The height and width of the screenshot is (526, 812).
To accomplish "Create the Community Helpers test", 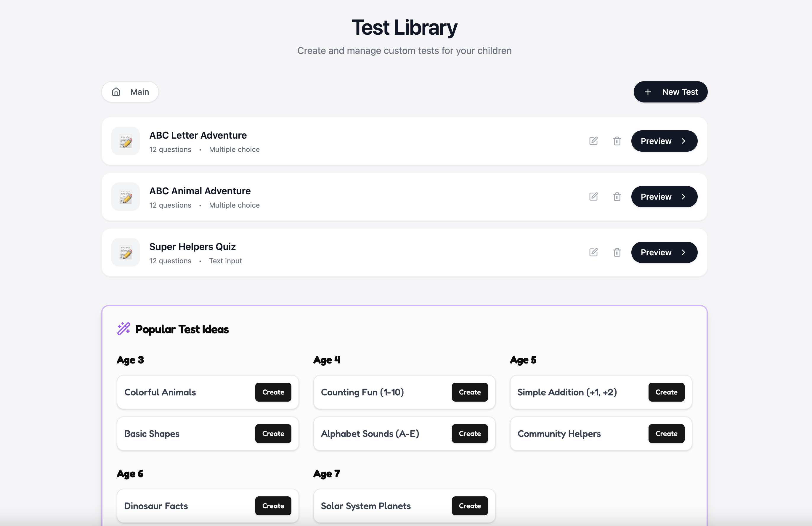I will [x=666, y=434].
